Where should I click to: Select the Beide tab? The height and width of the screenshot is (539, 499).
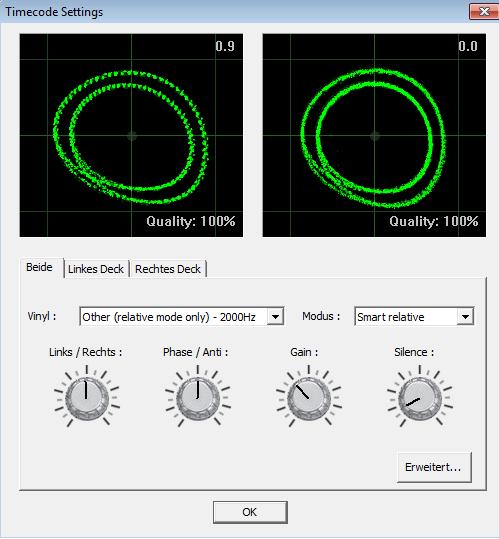(x=40, y=267)
